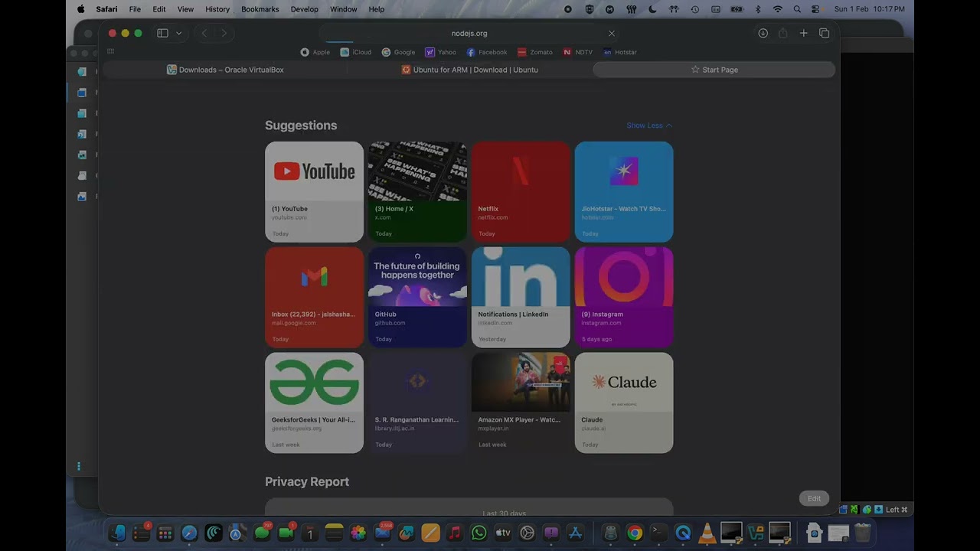Open the Apple logo menu
980x551 pixels.
tap(80, 9)
